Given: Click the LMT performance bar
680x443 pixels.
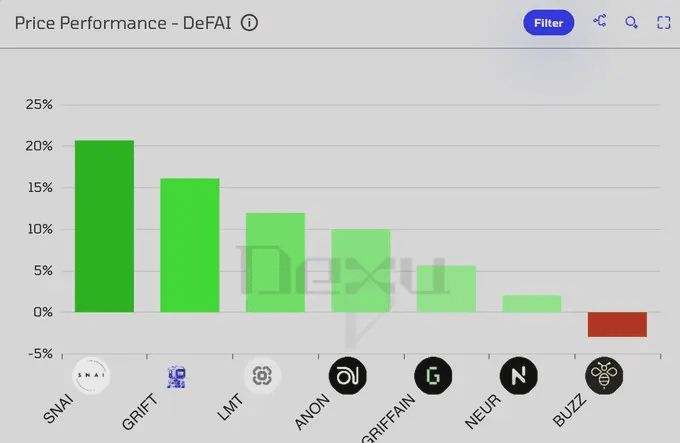Looking at the screenshot, I should coord(275,263).
